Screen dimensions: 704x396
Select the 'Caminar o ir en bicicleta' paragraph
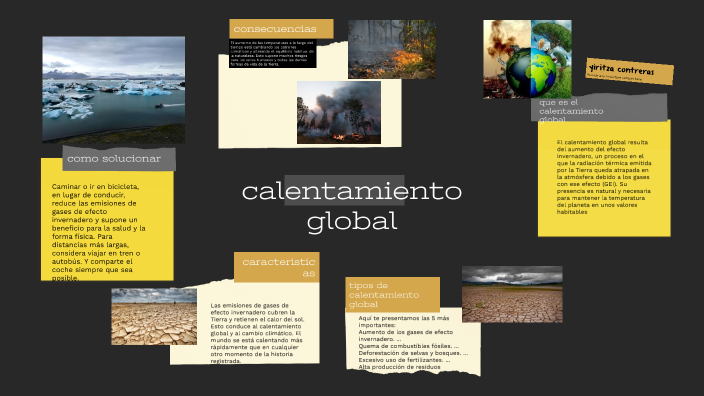pyautogui.click(x=99, y=232)
